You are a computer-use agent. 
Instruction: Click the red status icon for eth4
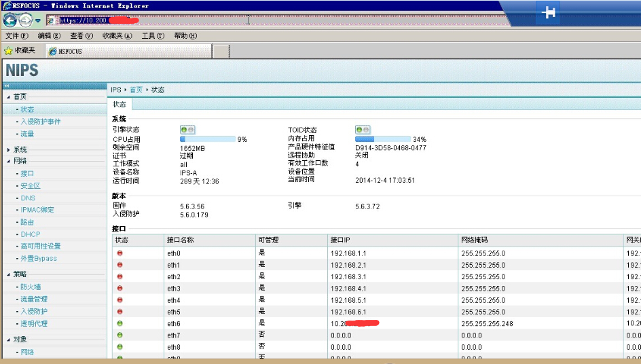click(x=120, y=300)
